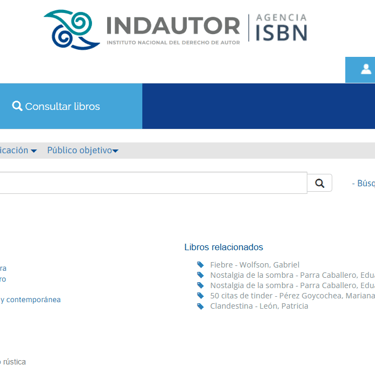Screen dimensions: 375x391
Task: Click the dark blue navigation bar section
Action: pos(259,106)
